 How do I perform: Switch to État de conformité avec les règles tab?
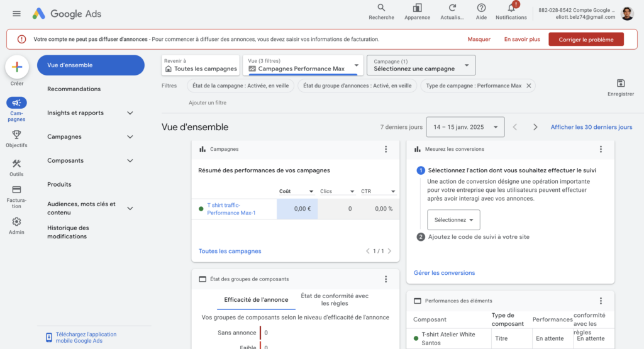click(x=335, y=300)
